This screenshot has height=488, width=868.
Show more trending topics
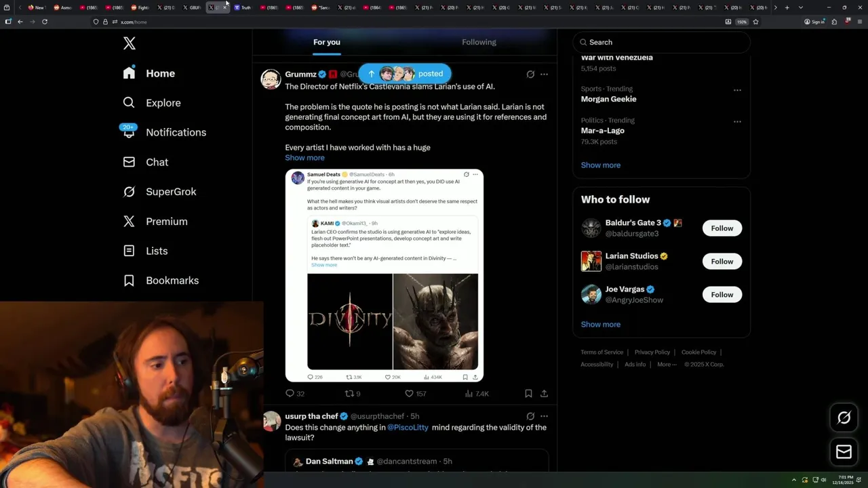(601, 165)
